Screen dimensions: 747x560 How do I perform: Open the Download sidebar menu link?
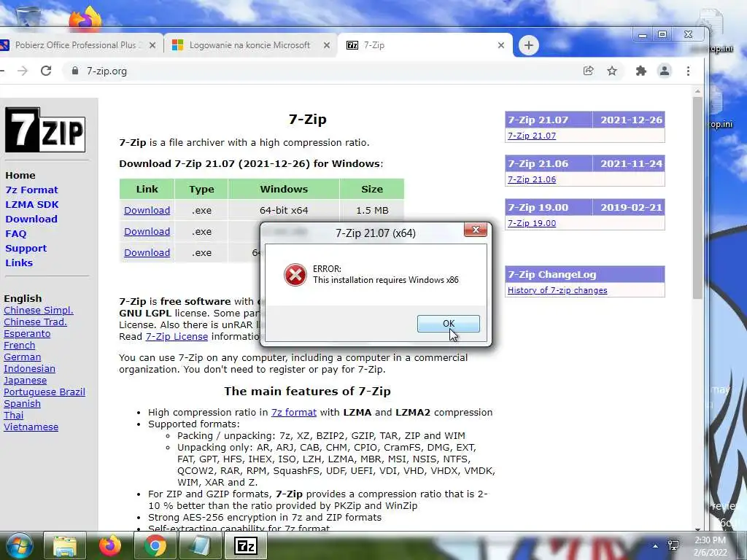[x=31, y=219]
